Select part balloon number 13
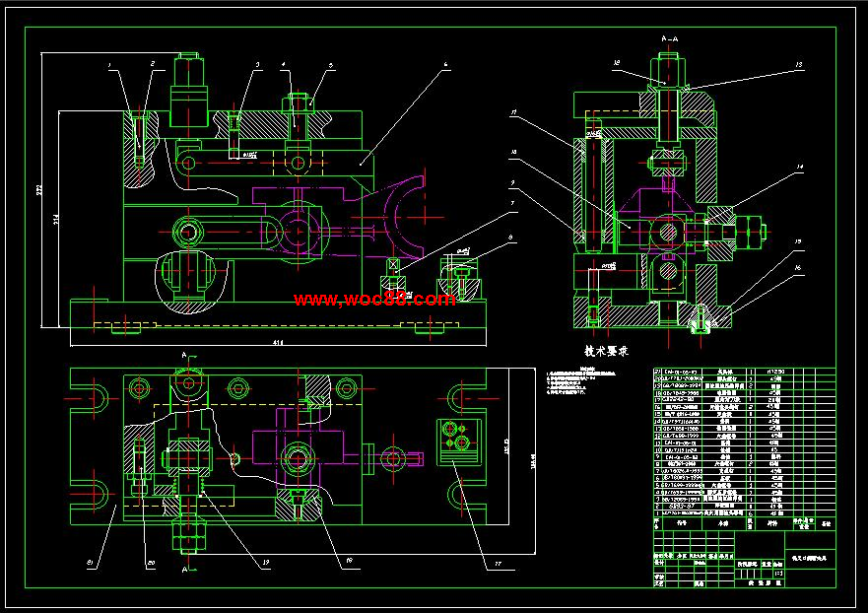This screenshot has width=868, height=613. [799, 64]
